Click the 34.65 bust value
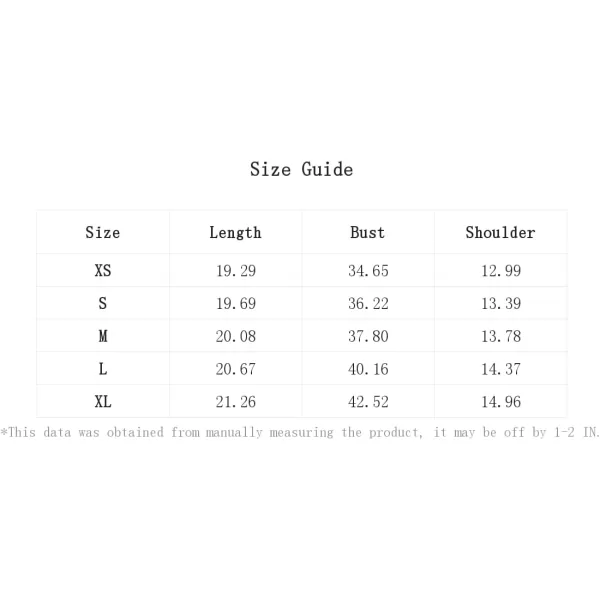600x600 pixels. pos(367,271)
